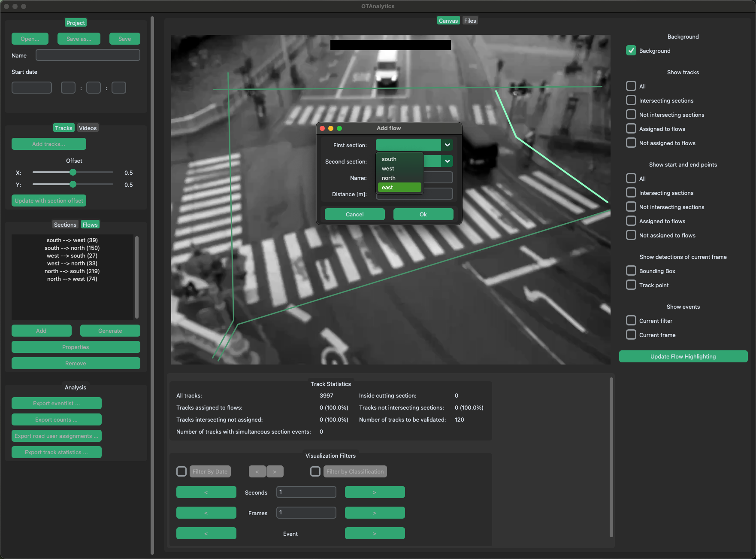Step seconds forward with the > button

375,492
